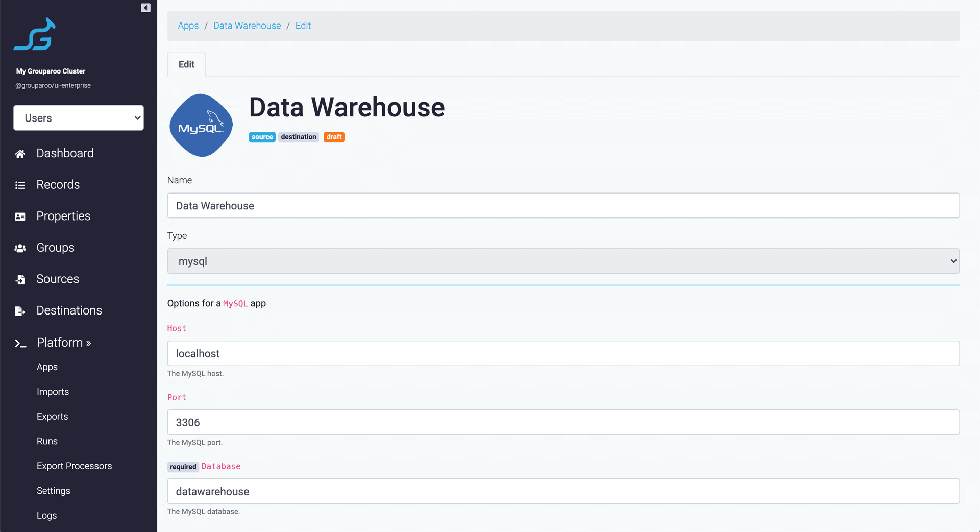This screenshot has width=980, height=532.
Task: Click the My Grouparoo Cluster title
Action: click(51, 71)
